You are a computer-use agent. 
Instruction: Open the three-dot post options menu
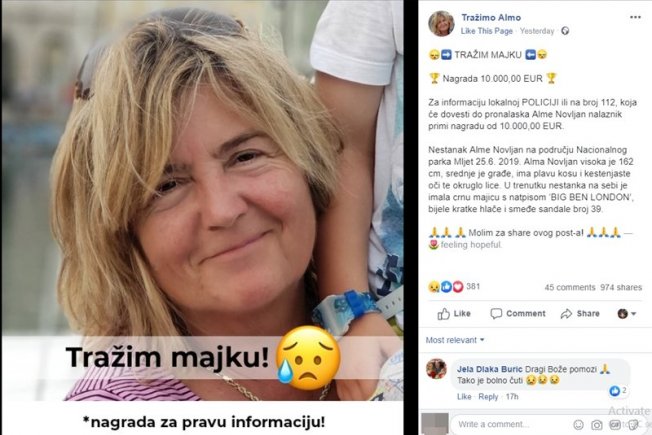635,17
